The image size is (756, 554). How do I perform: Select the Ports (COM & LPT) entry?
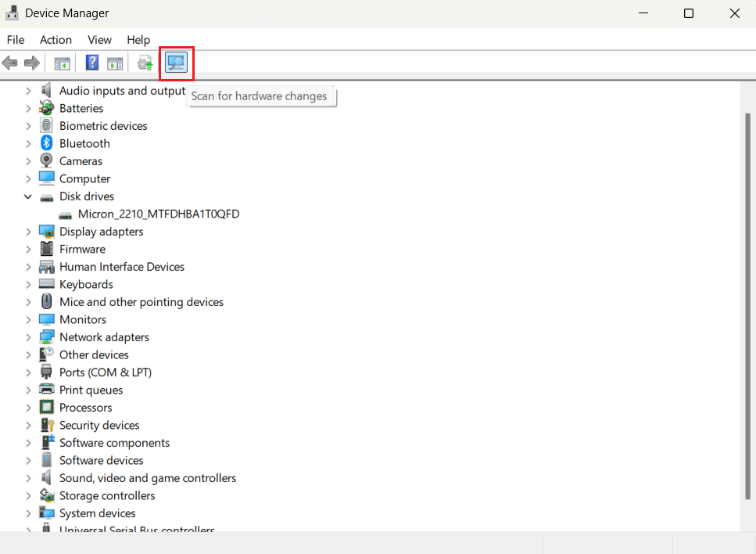[106, 372]
